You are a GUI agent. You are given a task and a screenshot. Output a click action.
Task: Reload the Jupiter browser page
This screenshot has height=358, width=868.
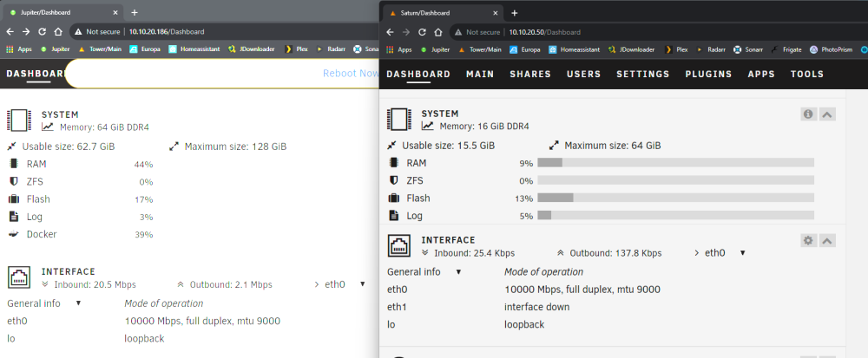(42, 31)
